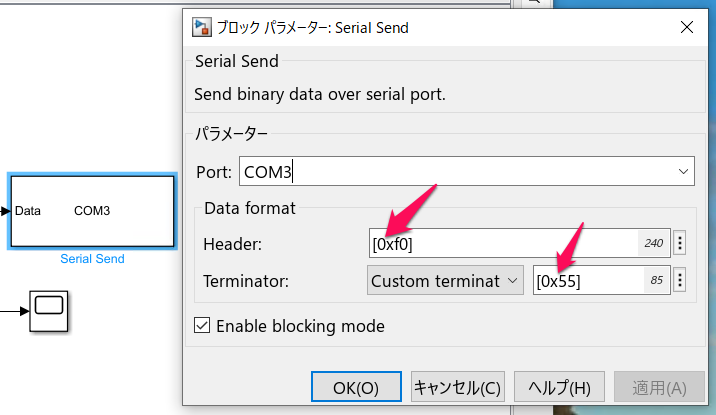Screen dimensions: 716x415
Task: Open the Custom terminator dropdown
Action: click(445, 280)
